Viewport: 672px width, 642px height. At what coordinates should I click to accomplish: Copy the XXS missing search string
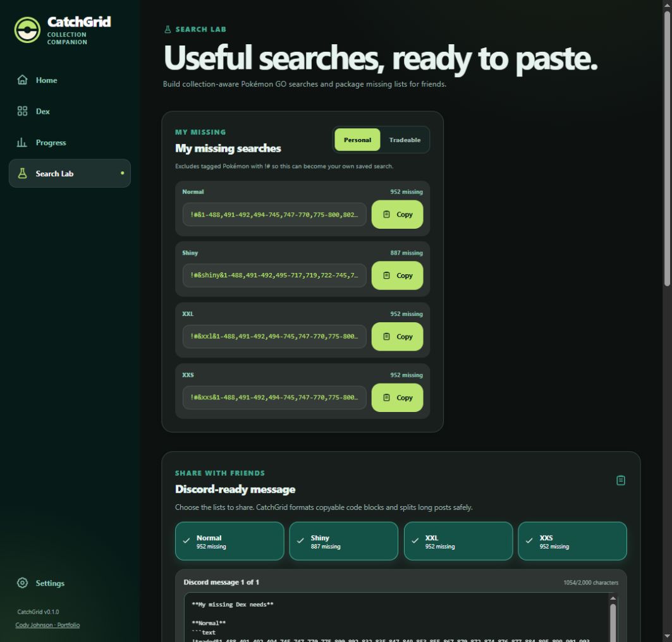(x=397, y=397)
